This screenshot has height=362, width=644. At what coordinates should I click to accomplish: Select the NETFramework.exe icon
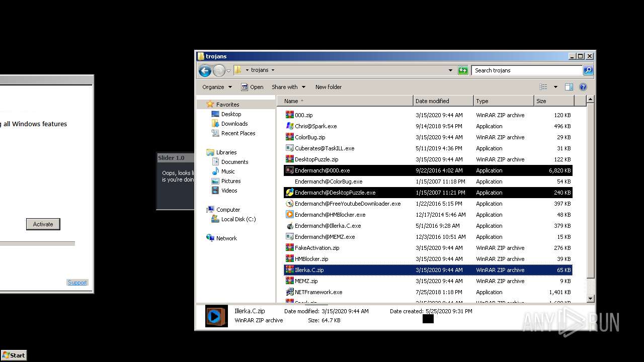point(289,292)
